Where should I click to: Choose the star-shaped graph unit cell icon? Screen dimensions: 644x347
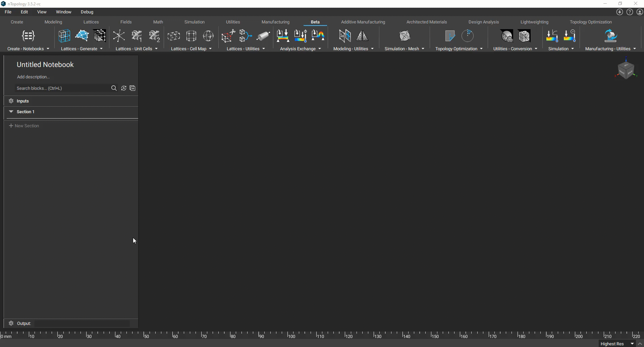119,36
